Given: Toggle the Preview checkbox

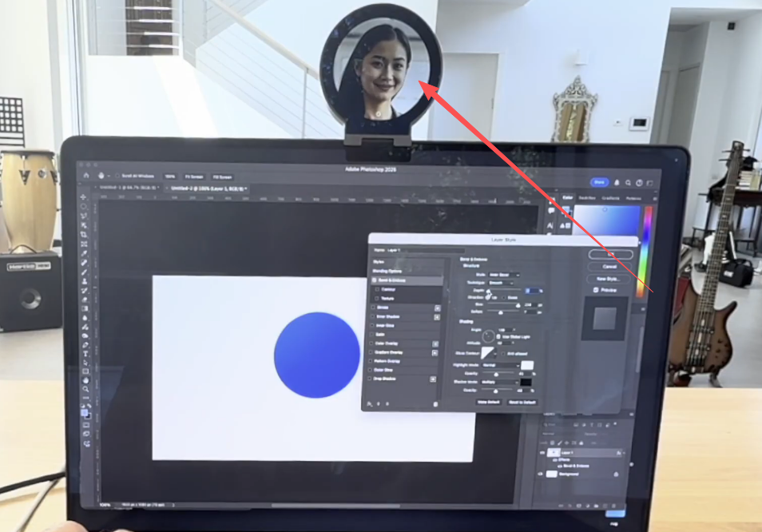Looking at the screenshot, I should (x=596, y=290).
